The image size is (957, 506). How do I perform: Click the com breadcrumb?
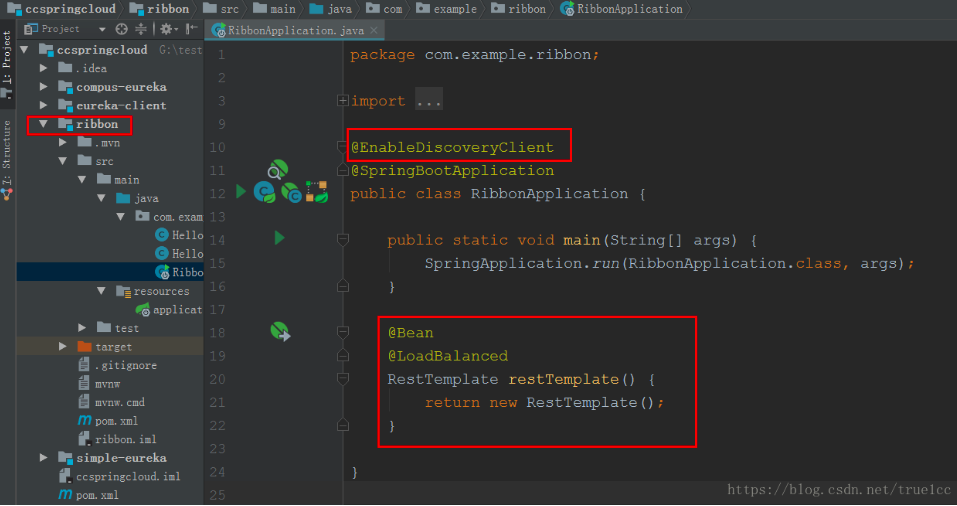click(385, 9)
